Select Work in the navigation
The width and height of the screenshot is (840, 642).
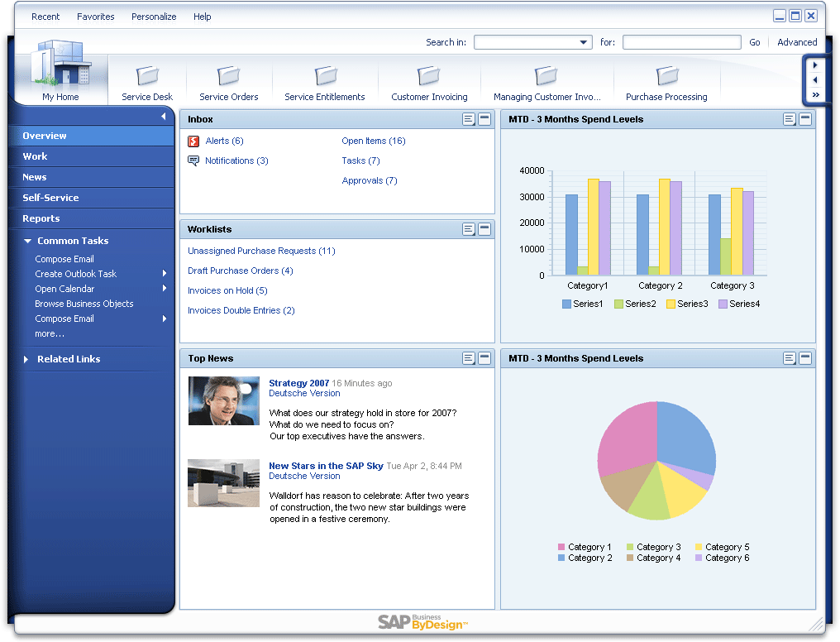pyautogui.click(x=91, y=156)
